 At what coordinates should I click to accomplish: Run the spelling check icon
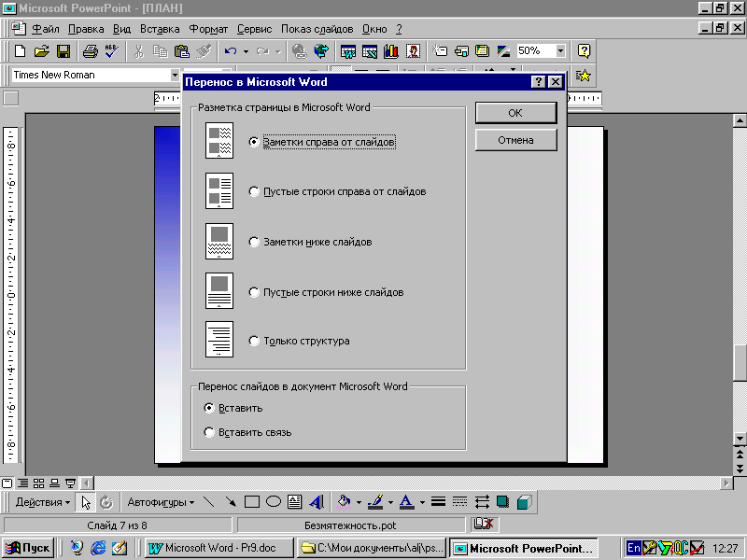point(111,51)
